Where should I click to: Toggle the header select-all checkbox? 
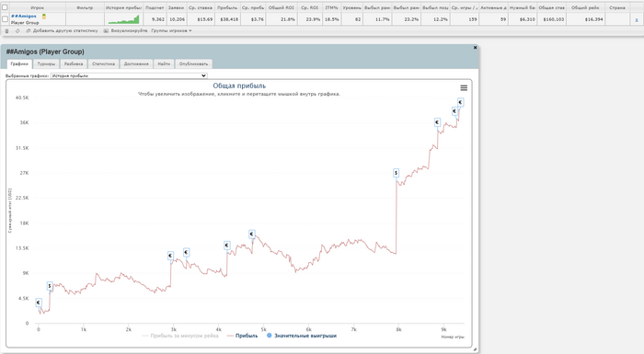point(5,7)
